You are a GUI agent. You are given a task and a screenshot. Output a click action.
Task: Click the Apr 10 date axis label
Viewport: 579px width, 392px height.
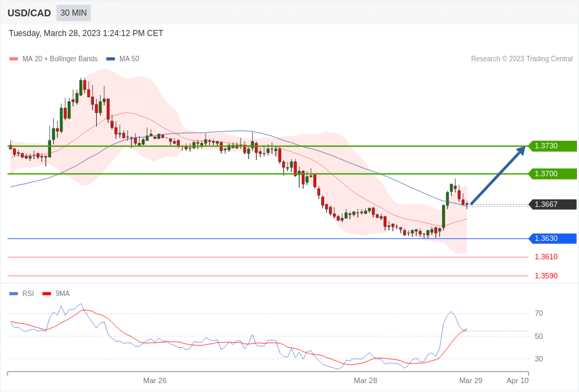518,380
